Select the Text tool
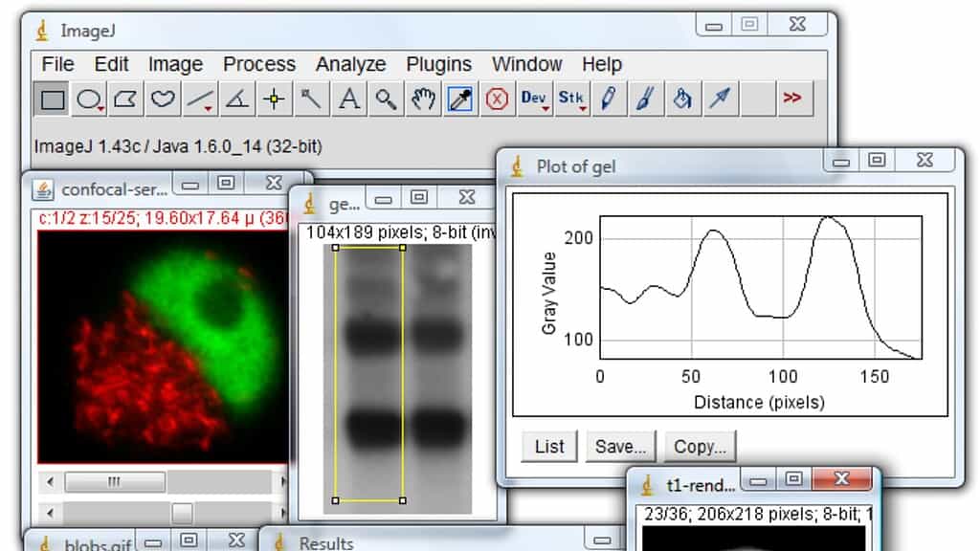Screen dimensions: 980x551 348,99
